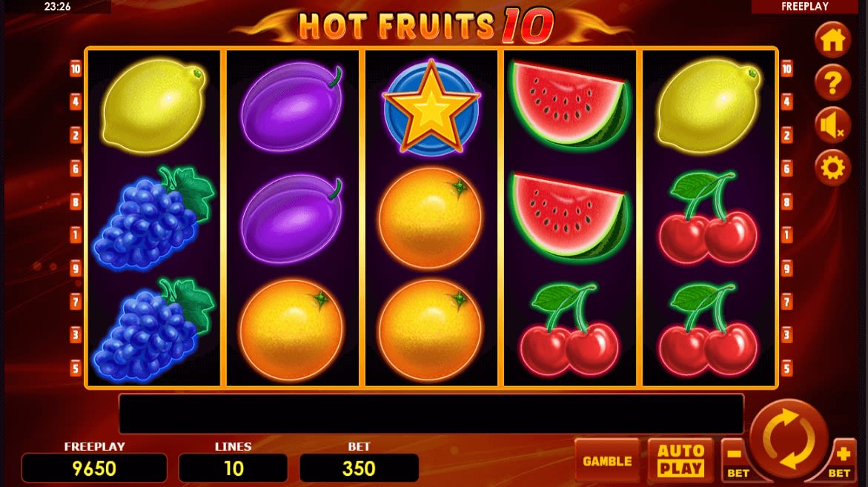Click the star scatter symbol

pos(431,107)
